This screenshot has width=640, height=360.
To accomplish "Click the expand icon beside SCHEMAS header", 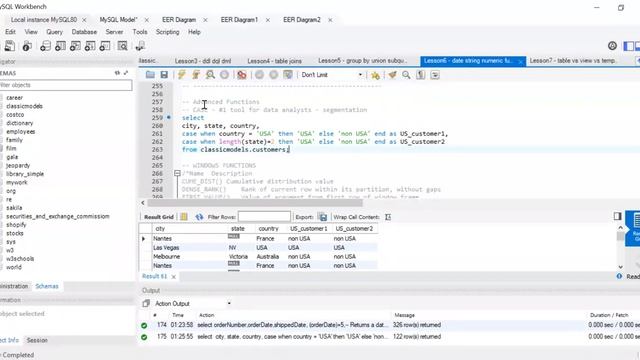I will tap(126, 73).
